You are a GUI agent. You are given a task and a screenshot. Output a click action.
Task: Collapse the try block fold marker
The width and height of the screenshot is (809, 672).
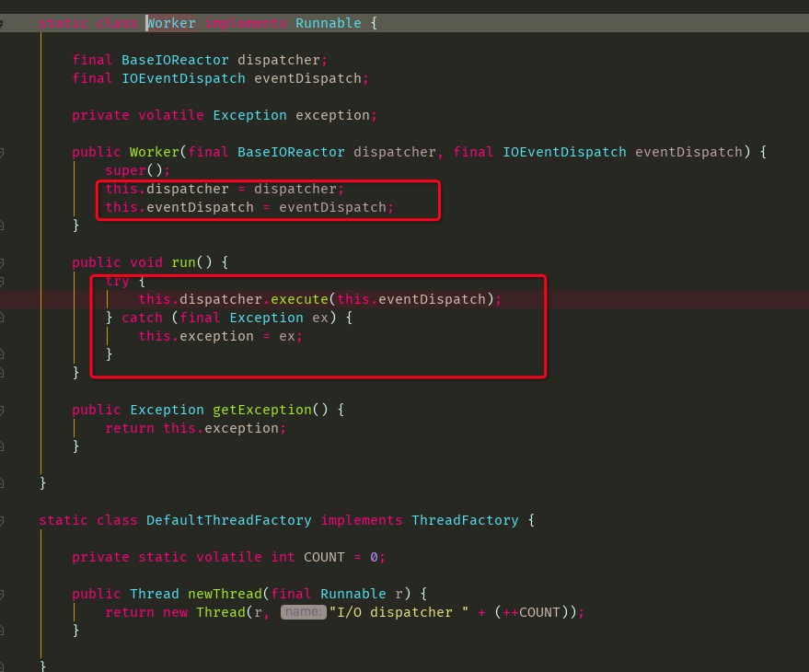(x=2, y=282)
